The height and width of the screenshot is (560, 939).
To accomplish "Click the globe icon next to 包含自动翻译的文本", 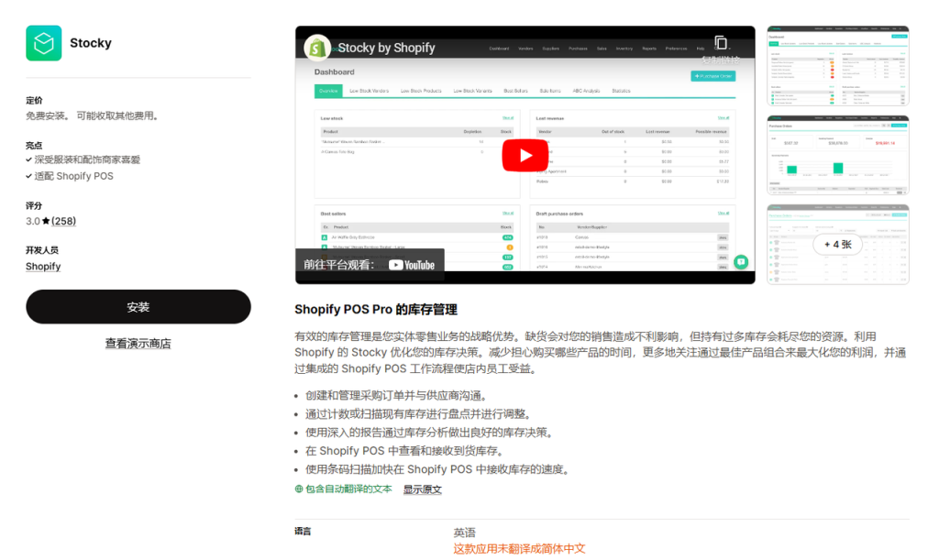I will tap(297, 489).
